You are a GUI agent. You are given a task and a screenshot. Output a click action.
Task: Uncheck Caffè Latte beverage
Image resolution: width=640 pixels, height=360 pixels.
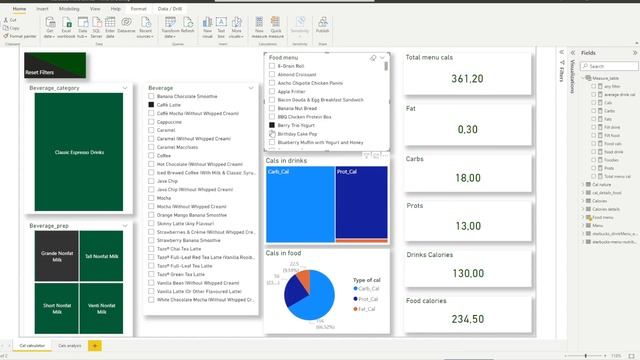coord(151,105)
